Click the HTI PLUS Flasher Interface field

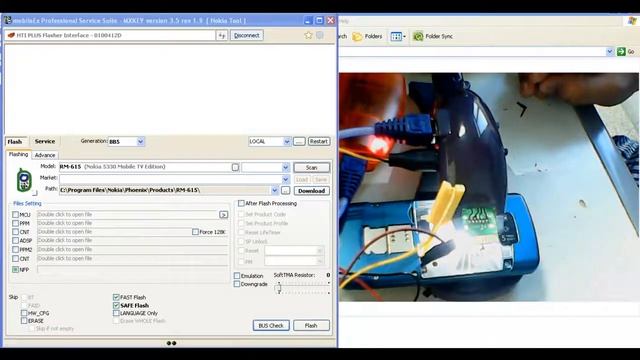coord(110,36)
